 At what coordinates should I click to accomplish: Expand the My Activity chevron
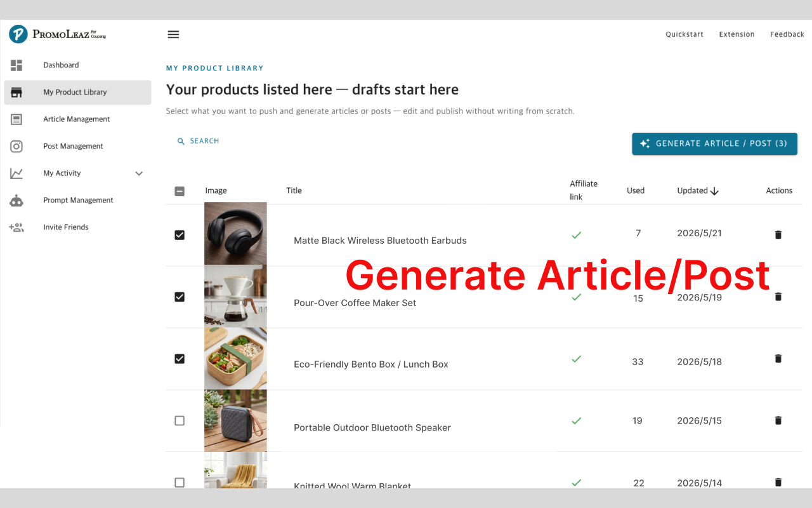pos(139,173)
